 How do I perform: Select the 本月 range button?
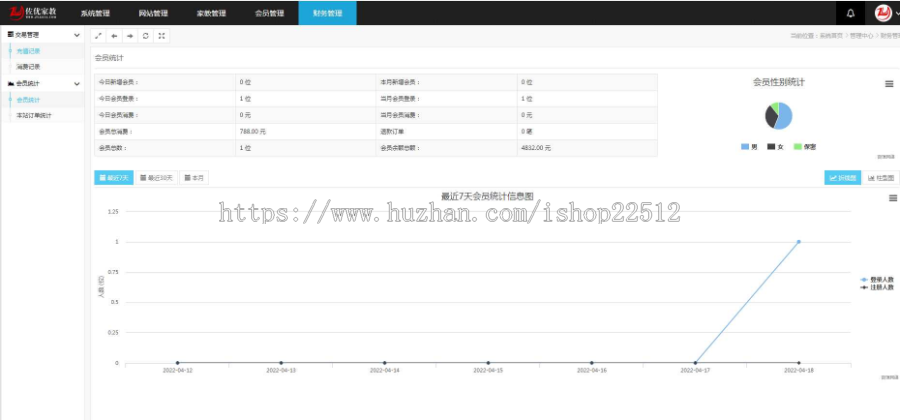point(194,178)
